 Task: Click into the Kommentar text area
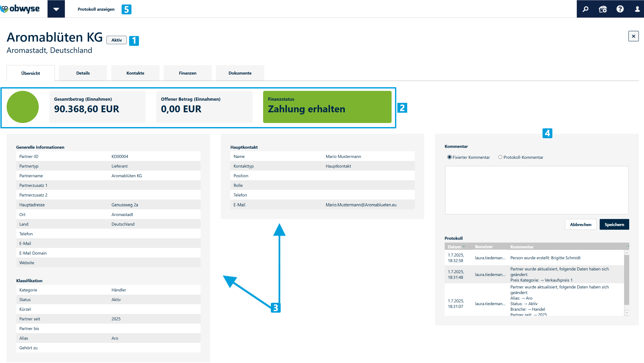click(537, 190)
